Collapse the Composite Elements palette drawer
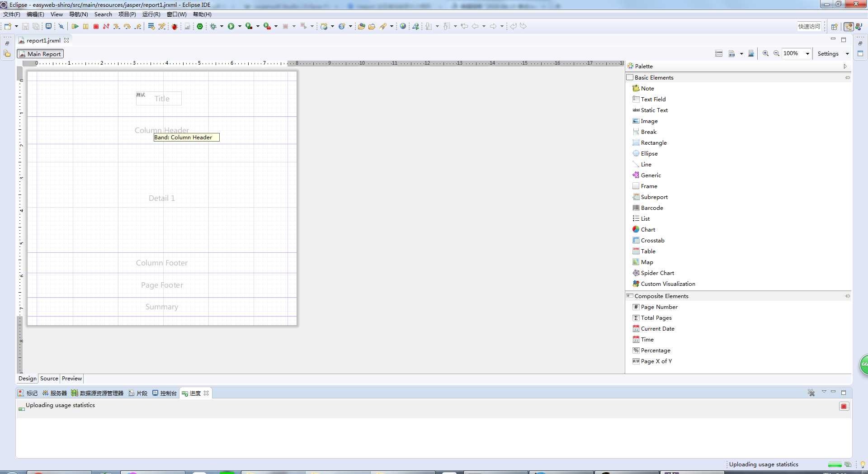This screenshot has height=474, width=868. click(x=847, y=296)
